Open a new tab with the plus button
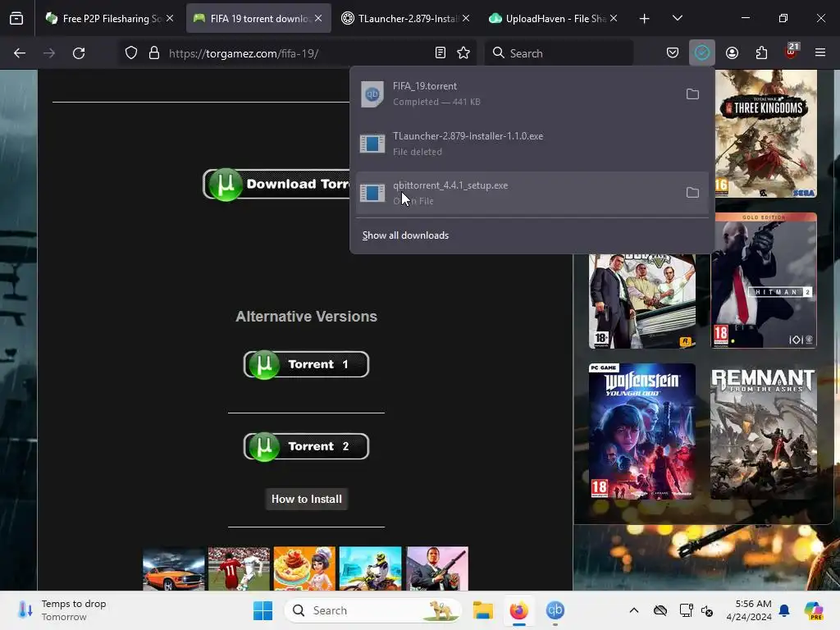The image size is (840, 630). 644,19
